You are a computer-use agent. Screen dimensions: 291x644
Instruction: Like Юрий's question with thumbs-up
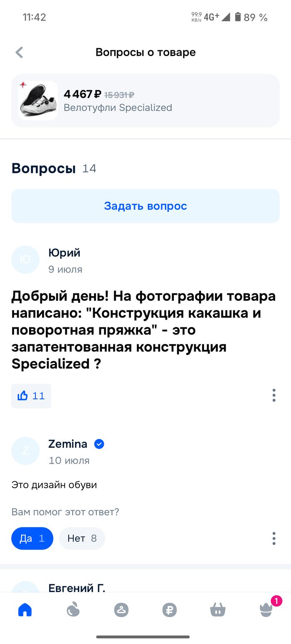[x=31, y=396]
